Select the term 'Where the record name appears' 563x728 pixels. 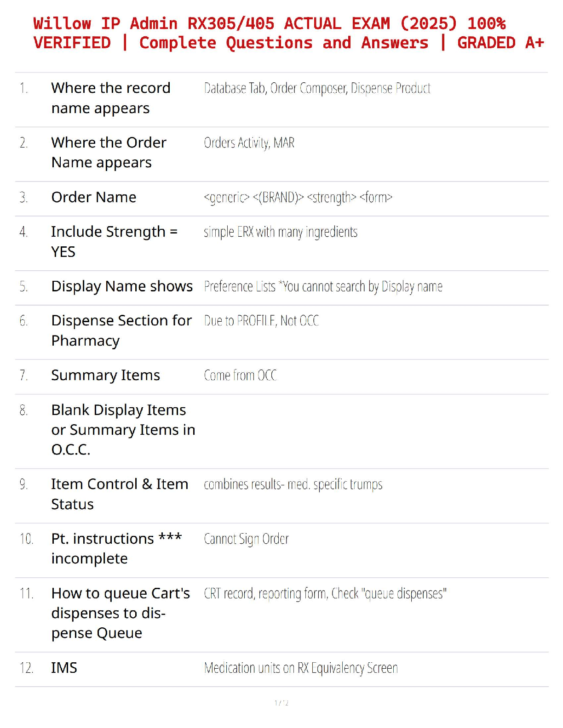[111, 98]
